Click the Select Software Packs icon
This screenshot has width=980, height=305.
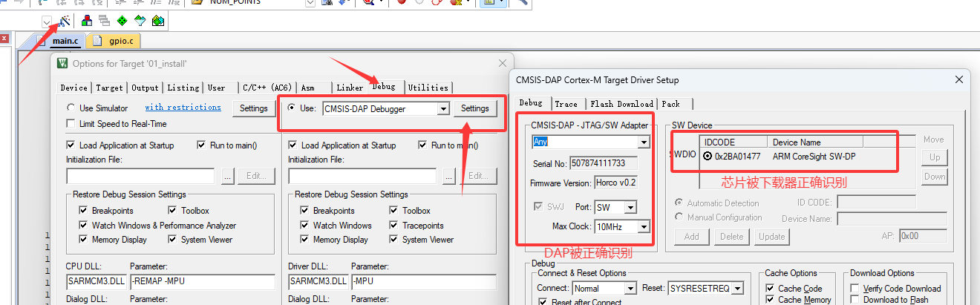140,21
